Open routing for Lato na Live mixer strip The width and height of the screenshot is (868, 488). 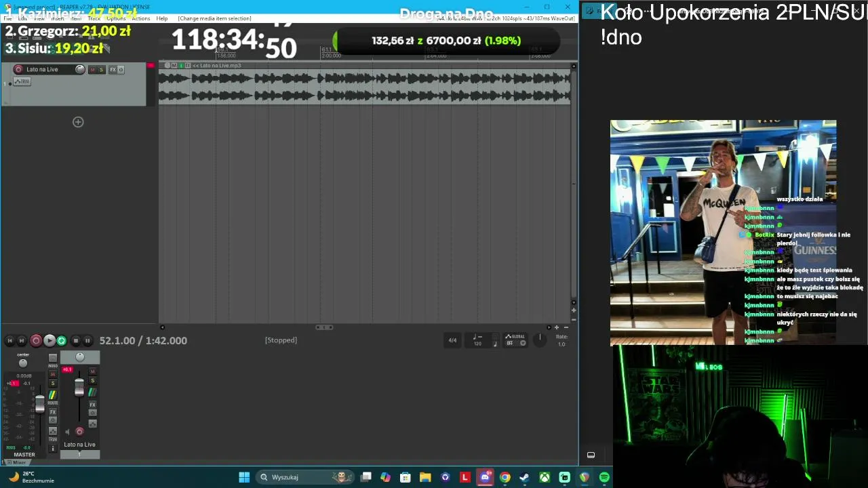coord(93,392)
